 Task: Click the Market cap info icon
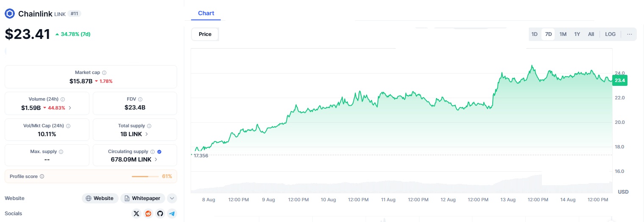coord(104,73)
